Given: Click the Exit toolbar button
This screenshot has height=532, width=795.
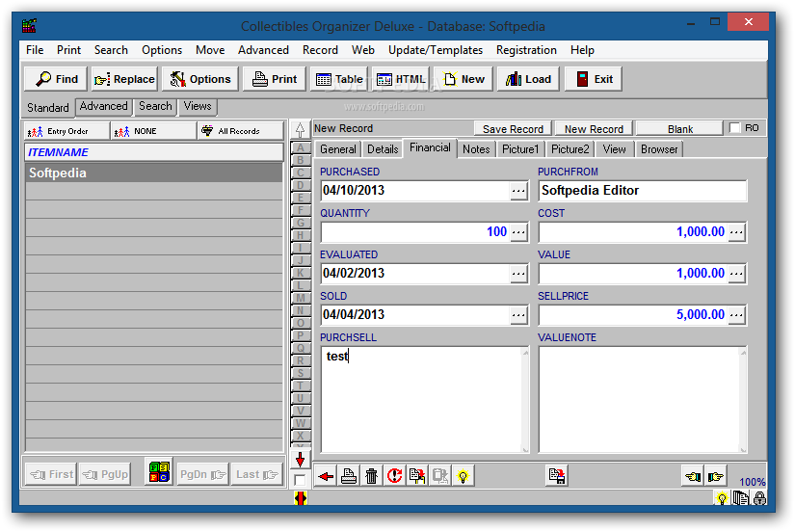Looking at the screenshot, I should pos(594,79).
